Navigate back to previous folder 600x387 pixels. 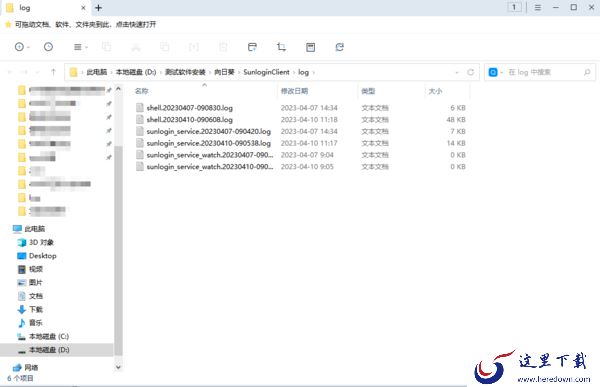click(10, 72)
